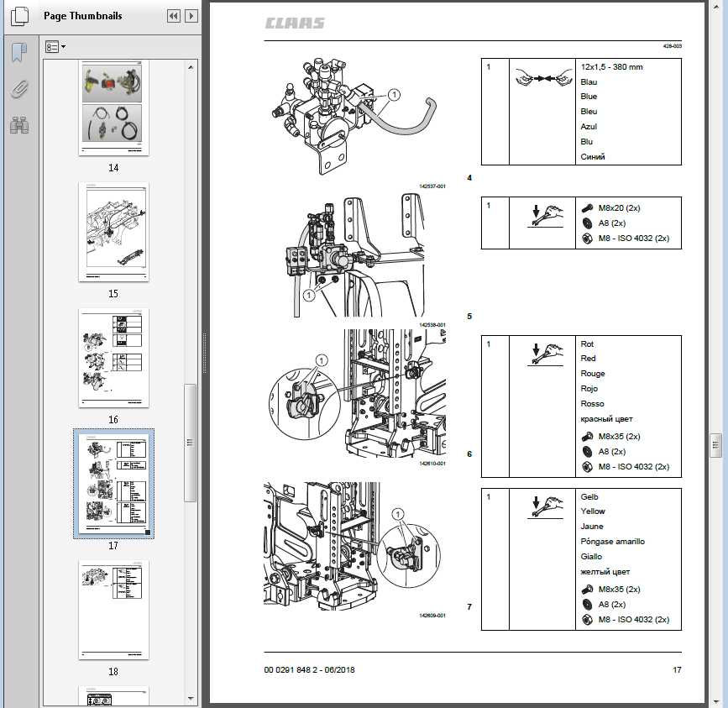Viewport: 728px width, 708px height.
Task: Click the single right-arrow expand button
Action: [x=192, y=16]
